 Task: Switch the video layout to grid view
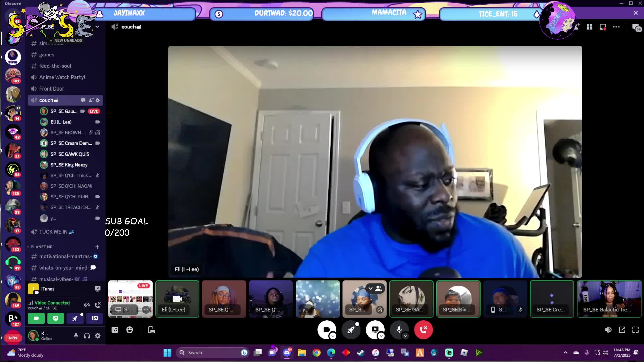589,27
